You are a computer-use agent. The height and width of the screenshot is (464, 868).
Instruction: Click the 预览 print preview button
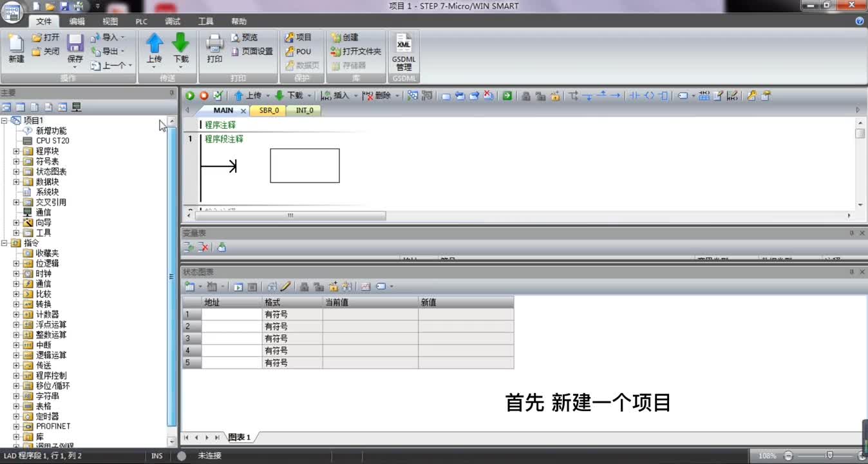(245, 37)
